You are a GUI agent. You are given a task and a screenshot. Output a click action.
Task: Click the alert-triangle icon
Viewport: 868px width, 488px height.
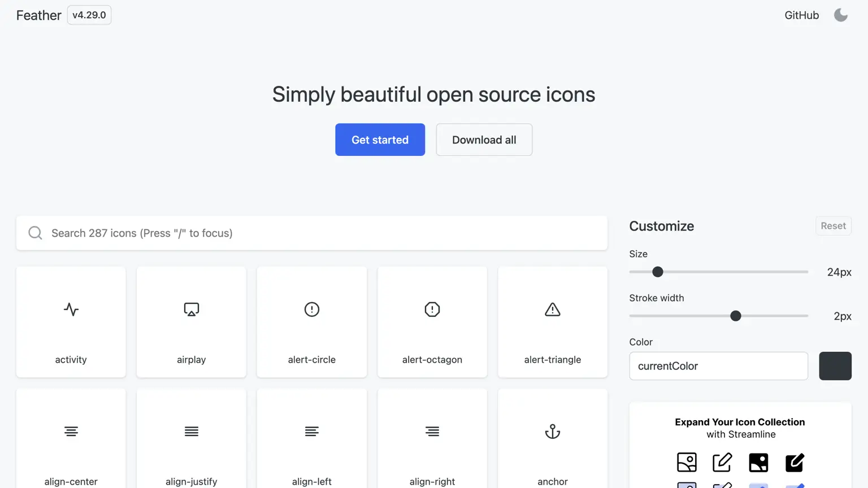point(552,310)
